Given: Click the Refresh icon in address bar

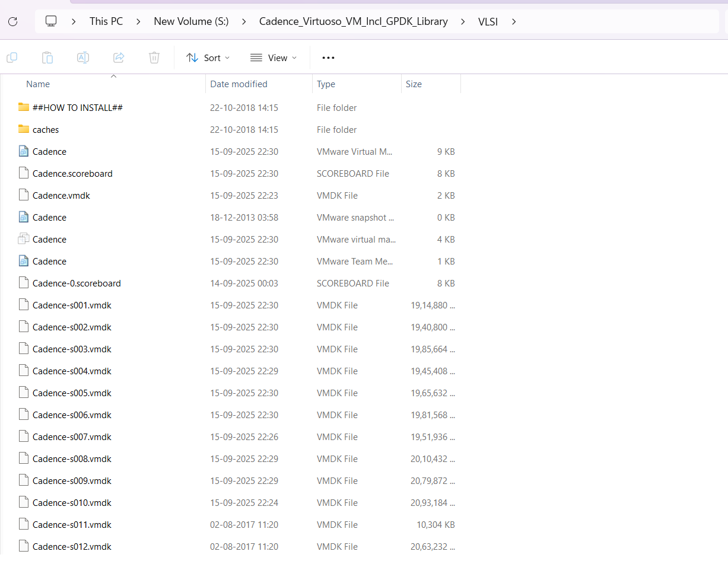Looking at the screenshot, I should point(12,21).
